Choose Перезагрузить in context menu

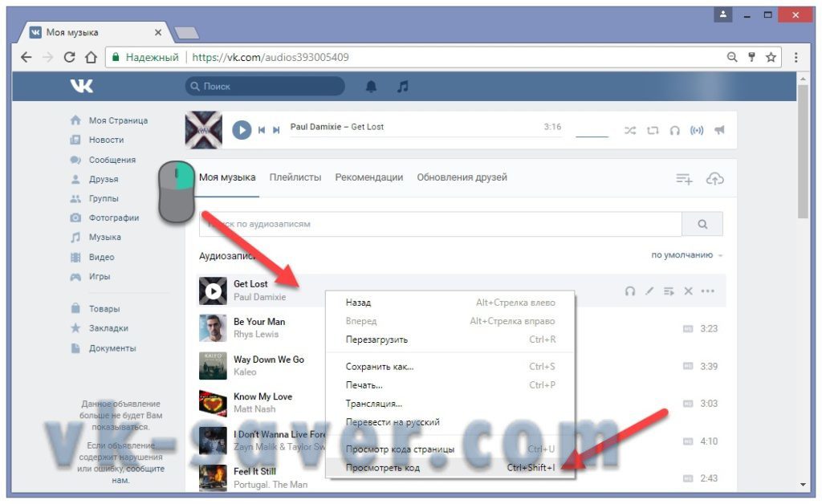[x=450, y=339]
